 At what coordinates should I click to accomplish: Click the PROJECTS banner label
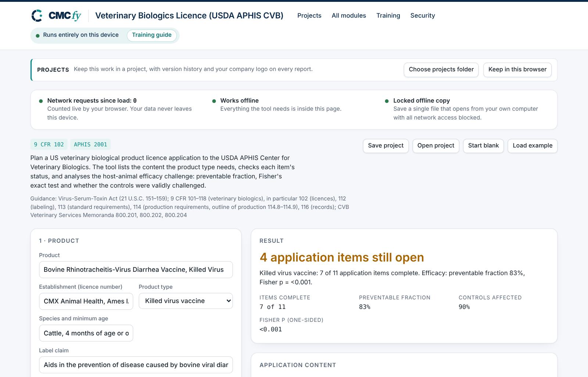click(53, 70)
